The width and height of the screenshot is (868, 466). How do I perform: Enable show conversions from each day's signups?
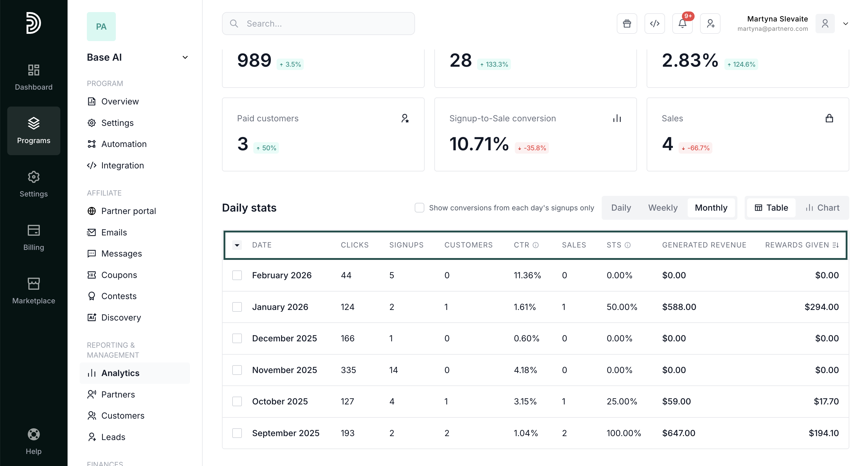click(419, 208)
